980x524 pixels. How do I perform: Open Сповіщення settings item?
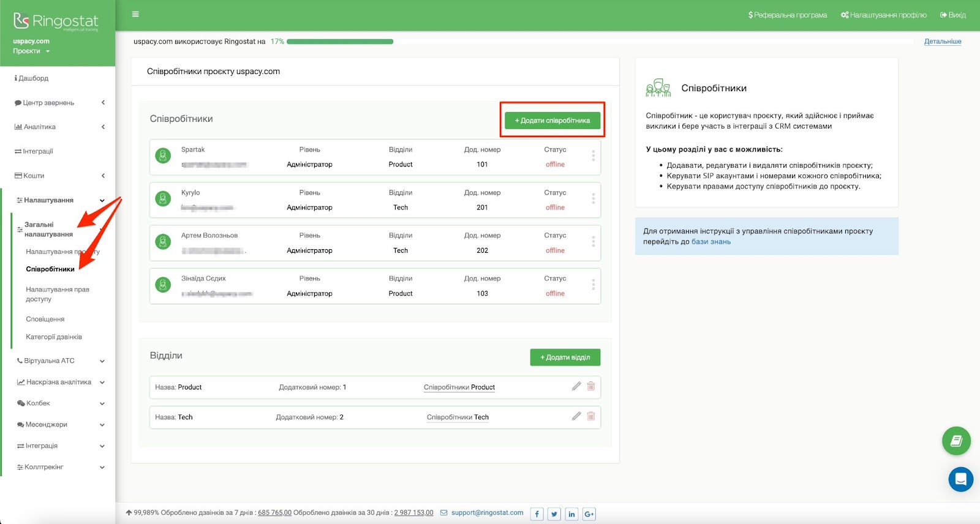point(45,320)
